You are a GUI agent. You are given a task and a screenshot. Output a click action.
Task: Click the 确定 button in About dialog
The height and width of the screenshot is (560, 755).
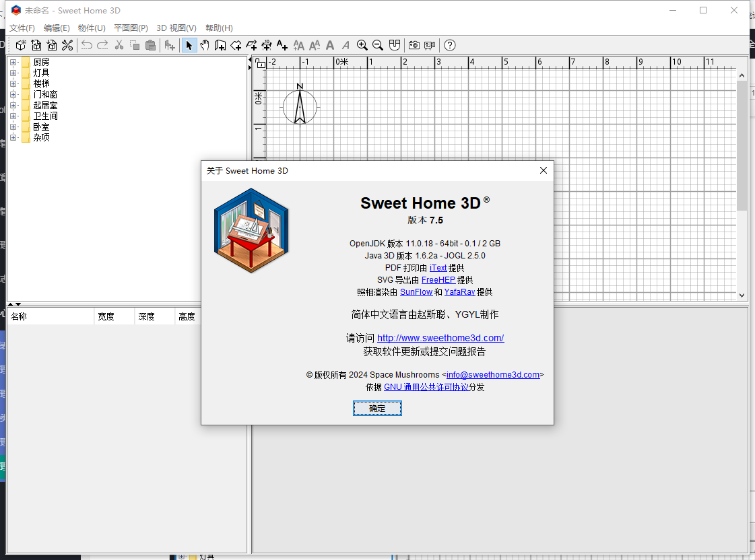[x=377, y=409]
